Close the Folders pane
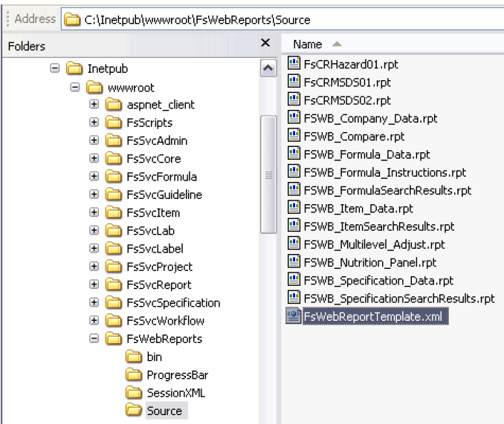Viewport: 504px width, 424px height. point(265,42)
